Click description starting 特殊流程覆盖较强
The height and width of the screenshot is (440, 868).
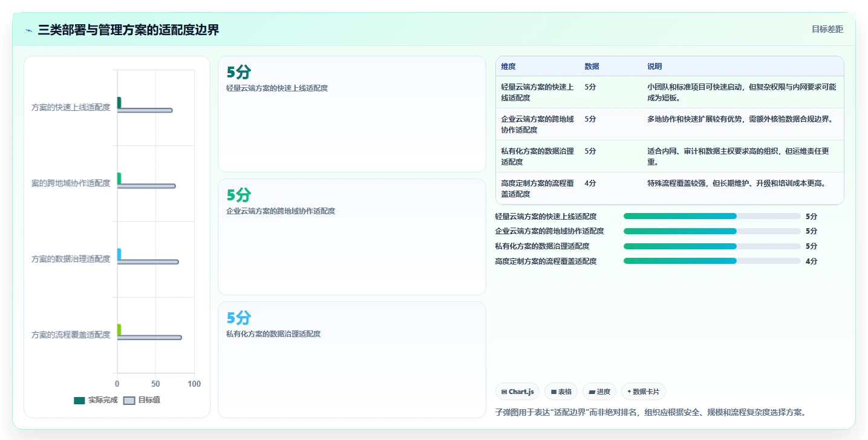pyautogui.click(x=736, y=183)
